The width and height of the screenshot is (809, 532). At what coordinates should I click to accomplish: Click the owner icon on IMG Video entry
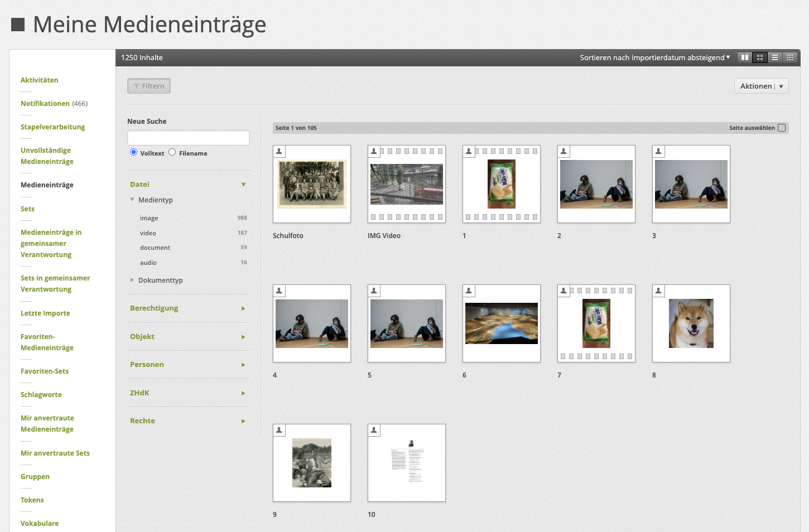(374, 151)
